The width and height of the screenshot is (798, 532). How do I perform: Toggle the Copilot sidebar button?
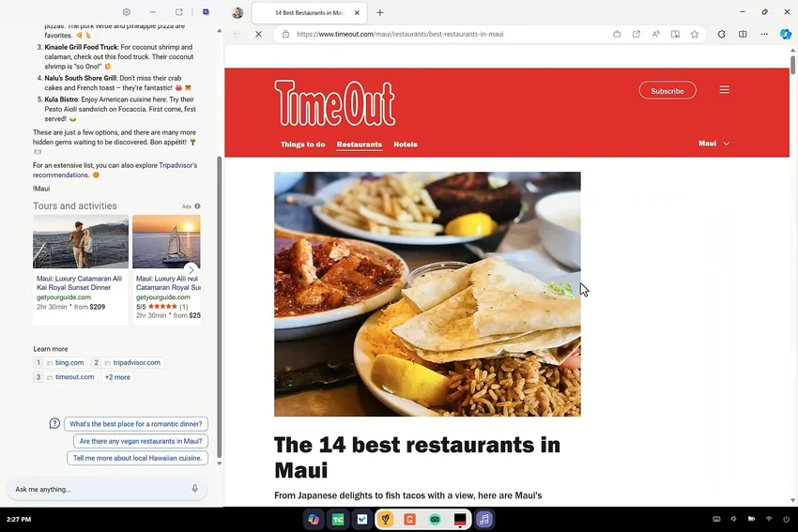pos(785,34)
